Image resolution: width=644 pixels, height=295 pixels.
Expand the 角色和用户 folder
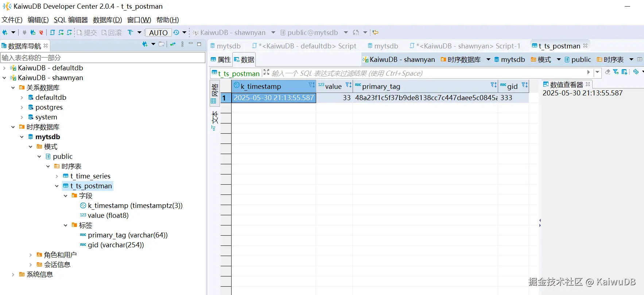point(30,255)
